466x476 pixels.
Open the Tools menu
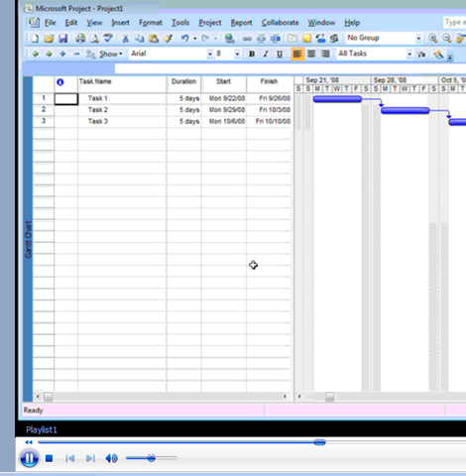click(180, 23)
